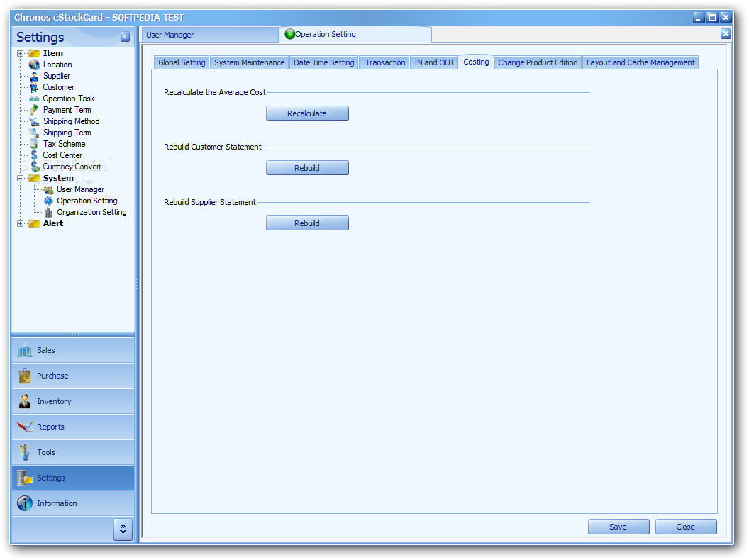Switch to System Maintenance tab
Viewport: 749px width, 560px height.
coord(250,62)
